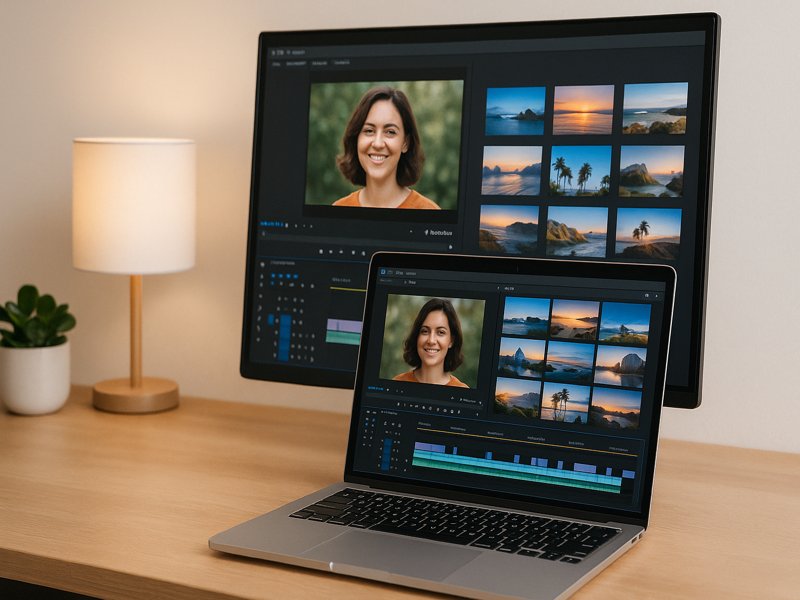The height and width of the screenshot is (600, 800).
Task: Open the first menu in the monitor's menu bar
Action: (x=278, y=63)
